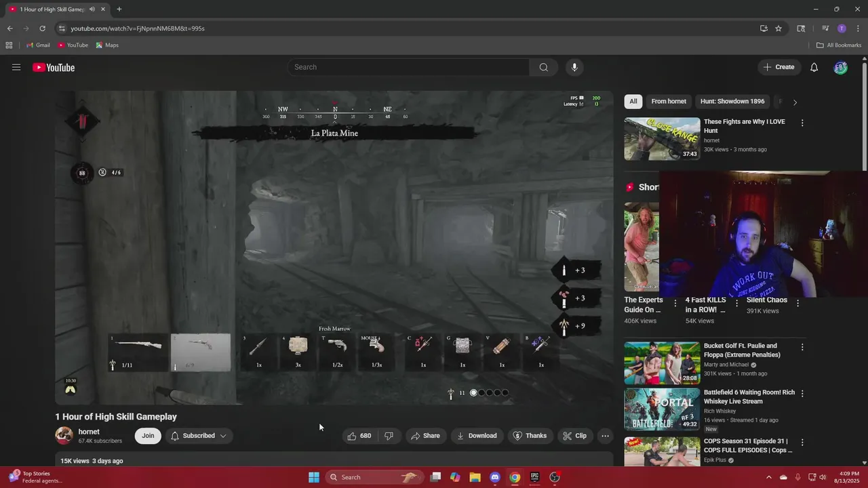This screenshot has height=488, width=868.
Task: Open more actions ellipsis beside Clip
Action: tap(605, 436)
